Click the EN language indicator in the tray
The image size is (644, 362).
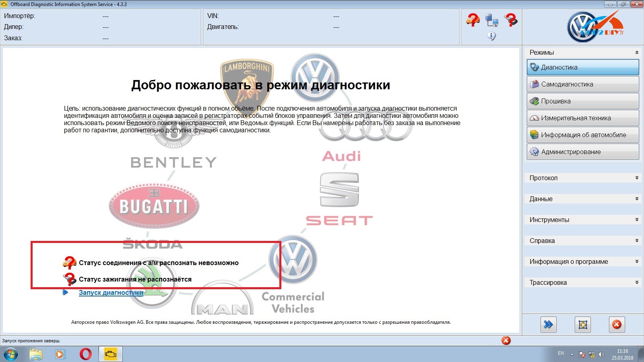coord(561,353)
